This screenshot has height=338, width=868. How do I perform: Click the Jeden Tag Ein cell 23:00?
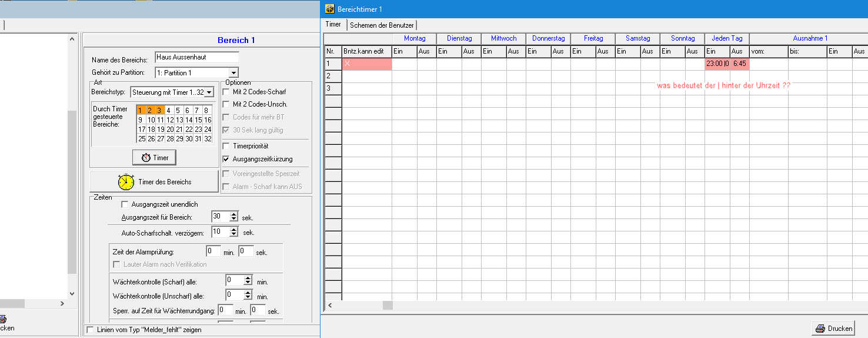[716, 64]
